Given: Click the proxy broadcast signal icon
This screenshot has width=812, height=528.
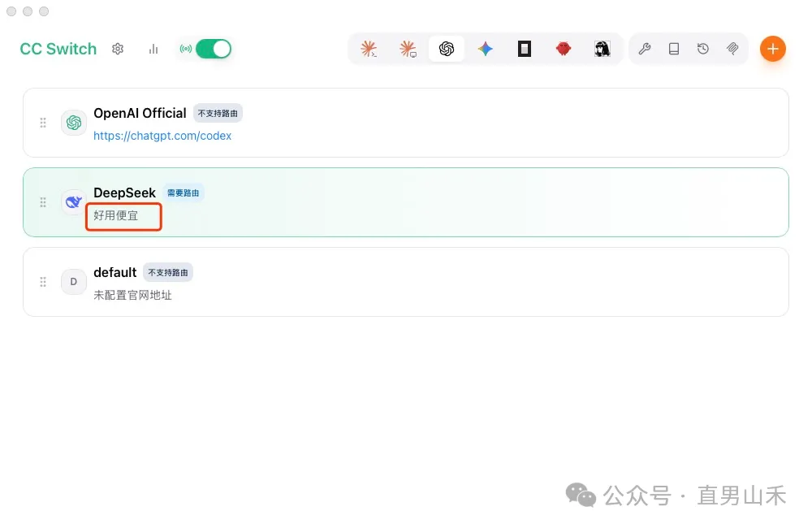Looking at the screenshot, I should (186, 49).
